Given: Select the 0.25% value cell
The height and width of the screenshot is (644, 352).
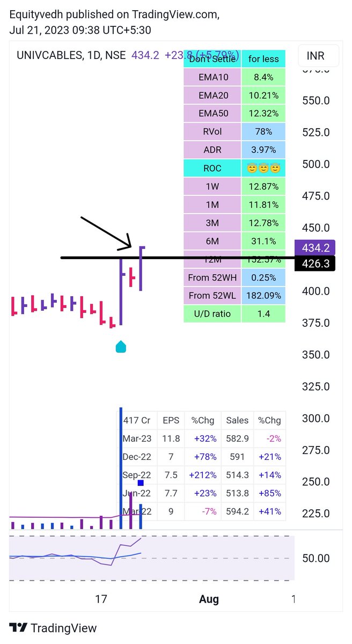Looking at the screenshot, I should click(x=263, y=278).
